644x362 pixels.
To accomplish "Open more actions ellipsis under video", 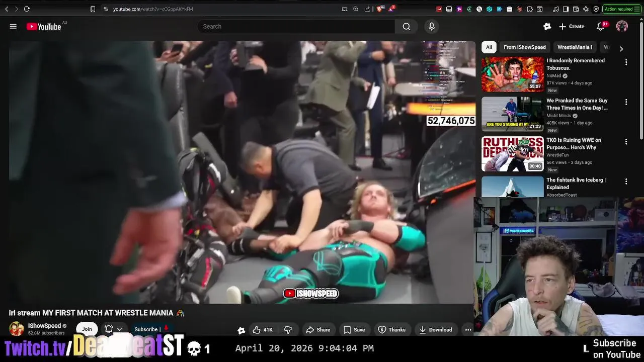I will 468,330.
